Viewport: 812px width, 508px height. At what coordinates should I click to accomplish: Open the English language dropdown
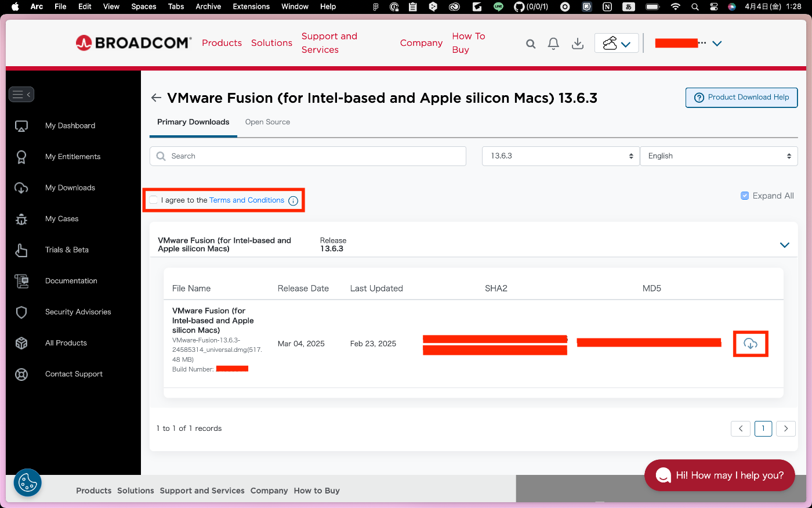click(x=719, y=156)
